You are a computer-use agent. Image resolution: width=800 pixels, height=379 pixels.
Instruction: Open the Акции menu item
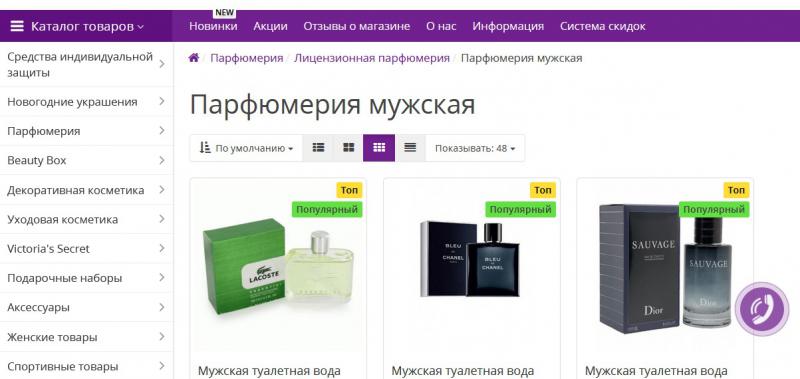pos(270,26)
